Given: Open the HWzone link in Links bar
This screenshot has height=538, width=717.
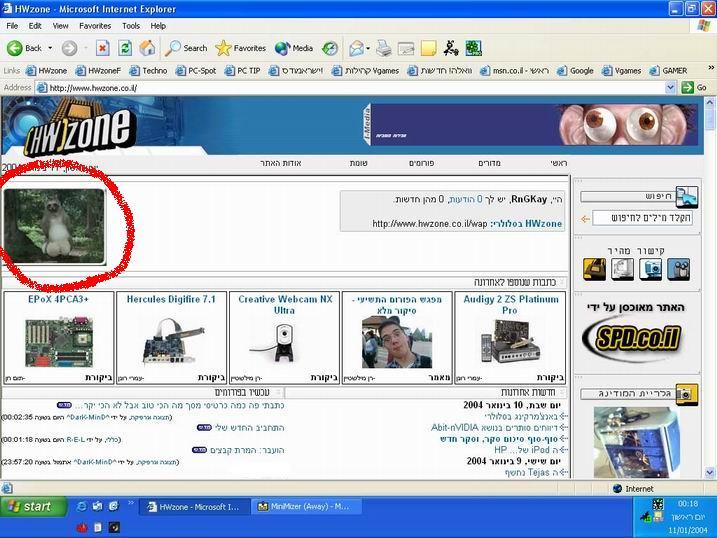Looking at the screenshot, I should coord(46,71).
